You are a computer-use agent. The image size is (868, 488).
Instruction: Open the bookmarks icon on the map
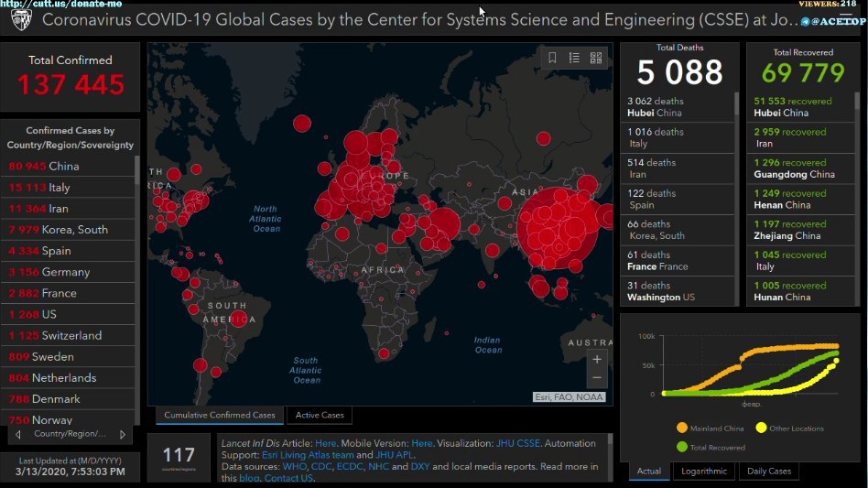[x=552, y=58]
